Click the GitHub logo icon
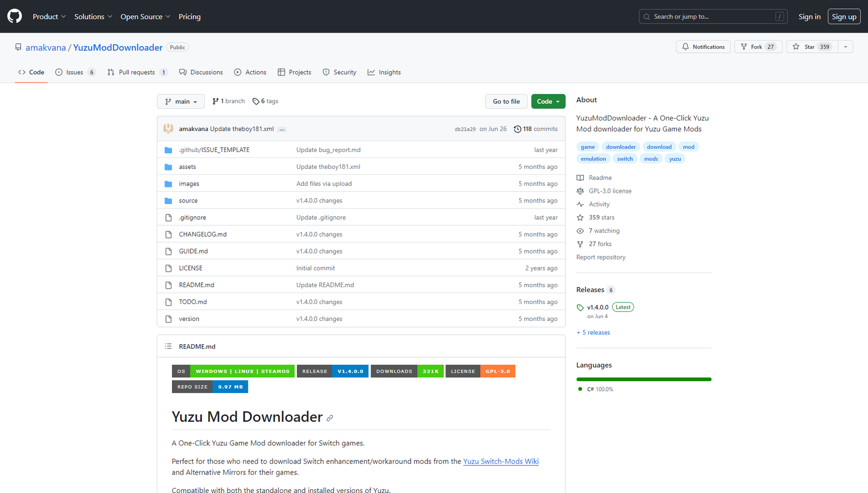The width and height of the screenshot is (868, 493). click(x=15, y=16)
